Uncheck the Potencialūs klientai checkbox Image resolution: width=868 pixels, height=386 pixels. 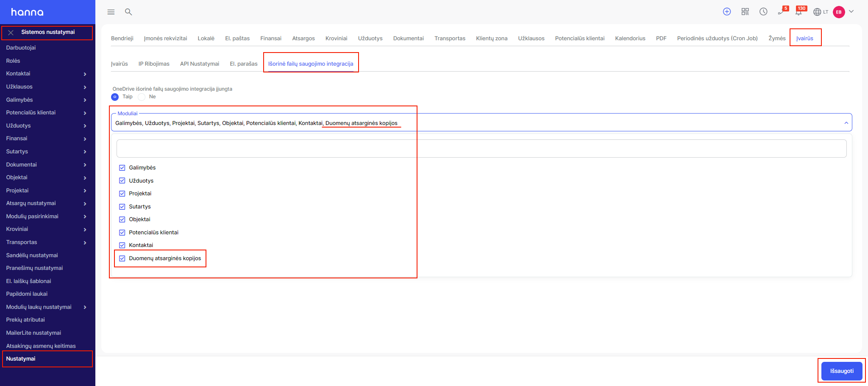coord(122,233)
